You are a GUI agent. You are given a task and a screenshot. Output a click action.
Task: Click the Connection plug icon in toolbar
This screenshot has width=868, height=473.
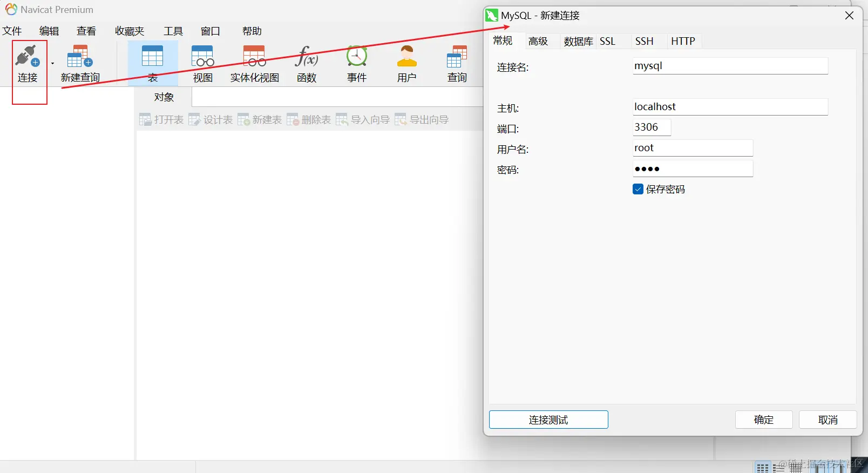28,56
